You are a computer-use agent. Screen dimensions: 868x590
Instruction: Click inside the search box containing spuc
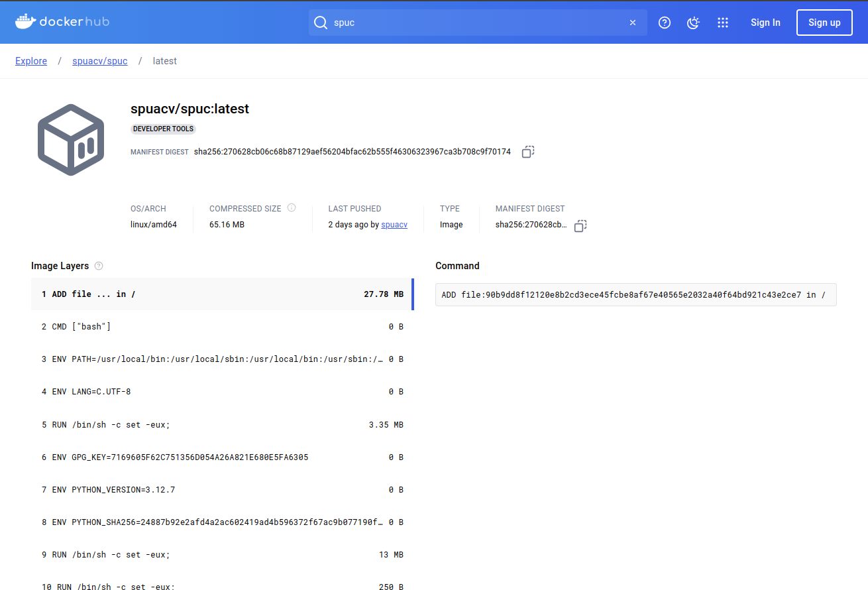click(477, 23)
